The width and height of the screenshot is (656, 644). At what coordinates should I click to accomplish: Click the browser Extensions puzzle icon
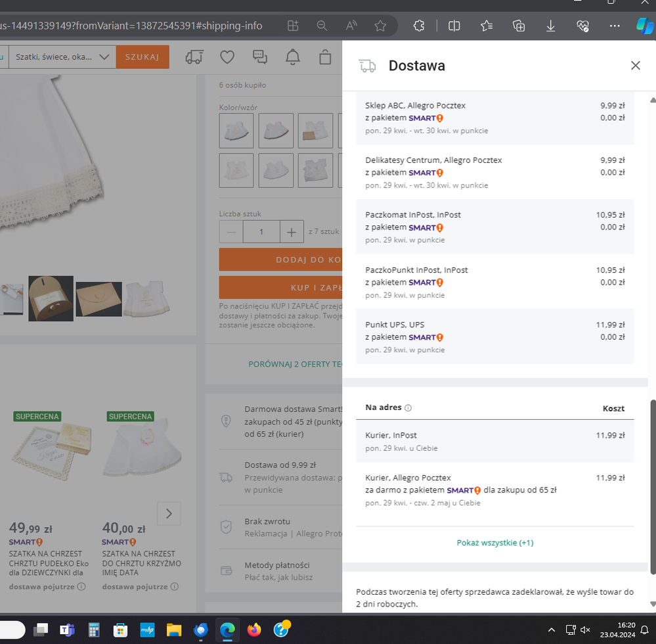tap(419, 26)
